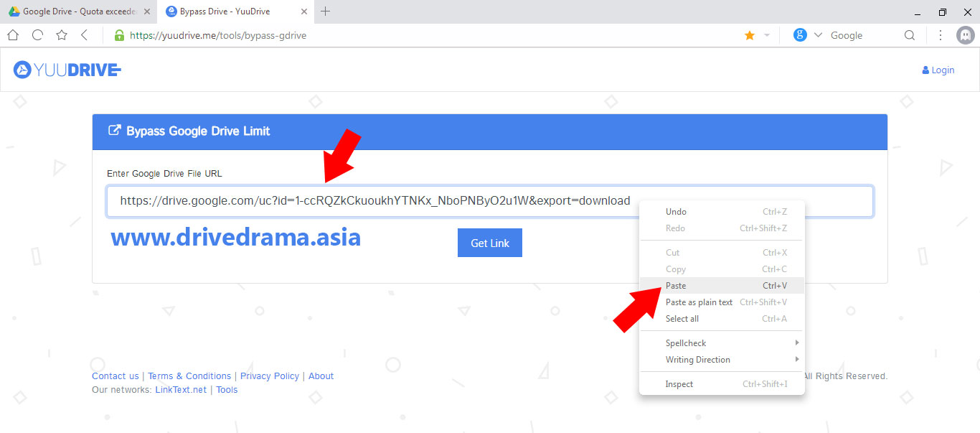Go back with the back arrow
Image resolution: width=980 pixels, height=433 pixels.
(x=85, y=35)
